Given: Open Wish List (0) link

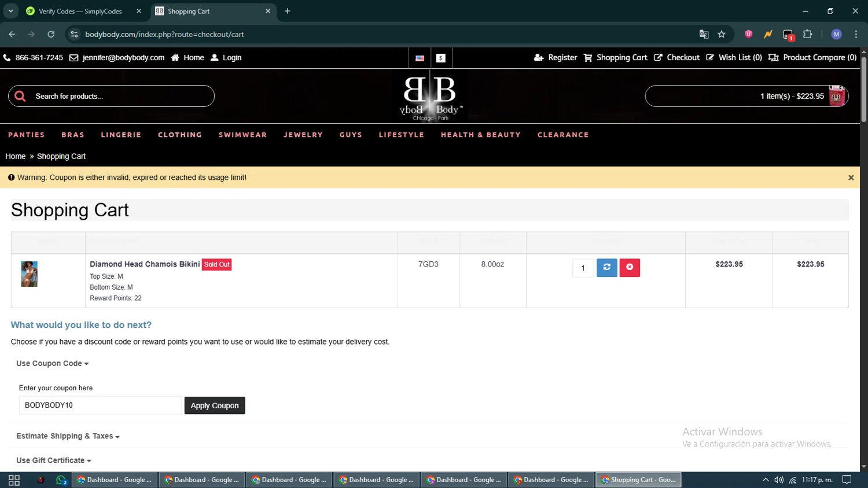Looking at the screenshot, I should (x=734, y=58).
